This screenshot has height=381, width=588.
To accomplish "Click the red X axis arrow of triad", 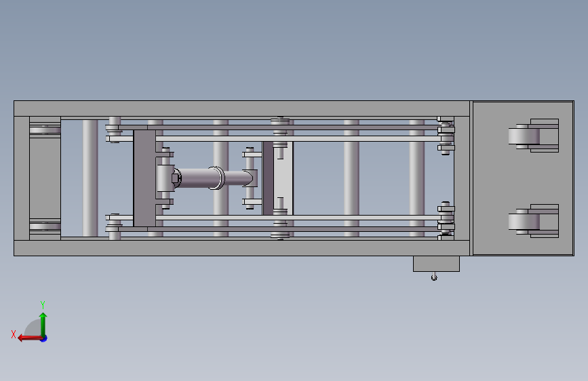I will tap(29, 338).
